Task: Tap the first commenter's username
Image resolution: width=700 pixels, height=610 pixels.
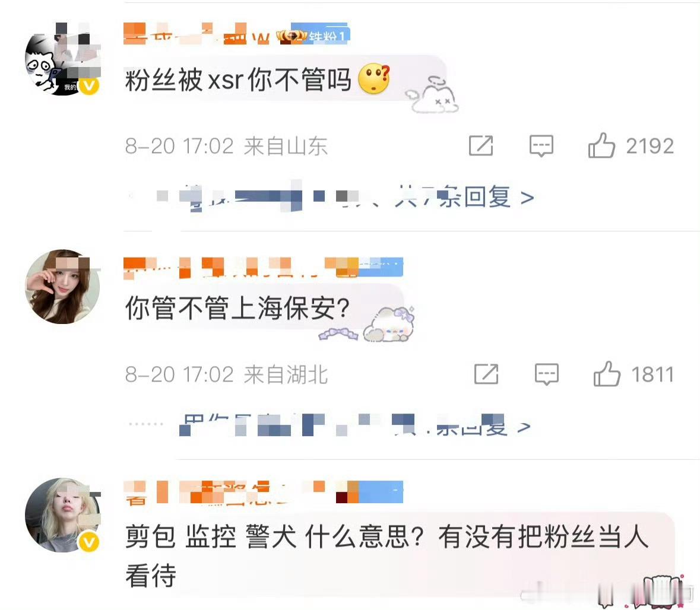Action: [197, 34]
